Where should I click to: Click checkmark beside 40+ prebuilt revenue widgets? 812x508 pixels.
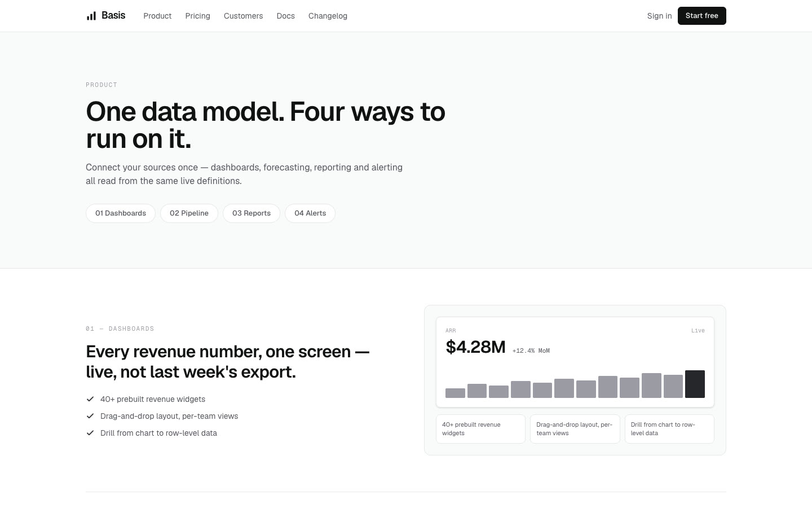click(90, 399)
